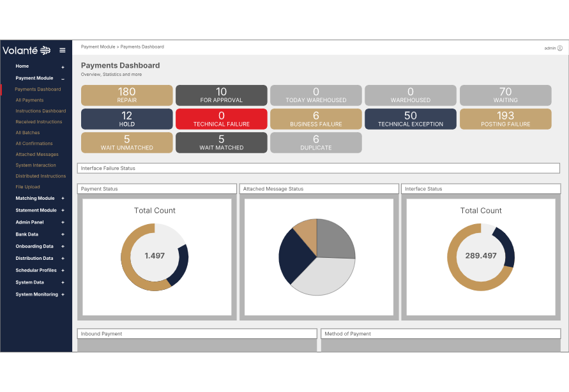Click Payment Module breadcrumb link

[x=98, y=47]
